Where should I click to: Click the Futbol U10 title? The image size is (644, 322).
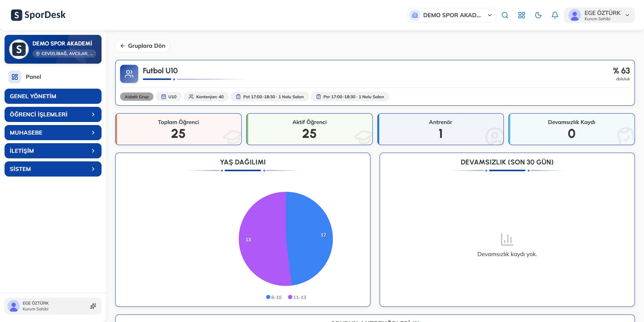[x=160, y=71]
